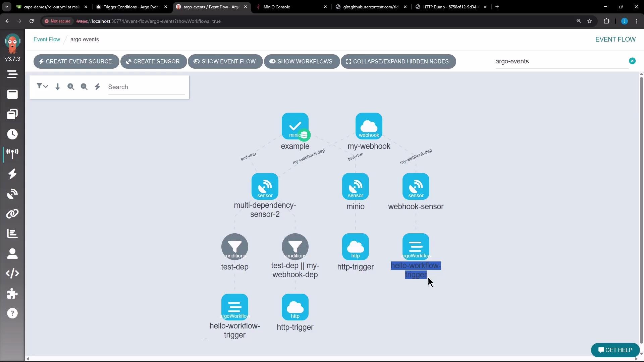Select the example minio event source node
The width and height of the screenshot is (644, 362).
[x=295, y=126]
